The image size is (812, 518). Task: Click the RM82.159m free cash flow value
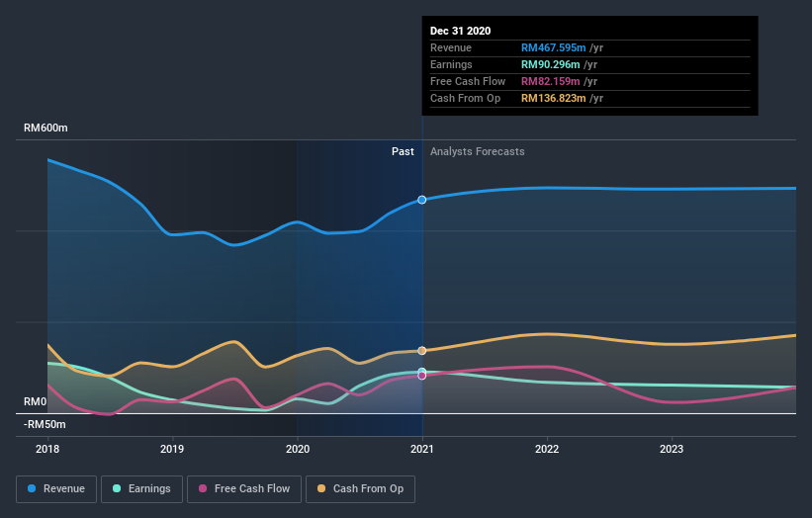550,81
